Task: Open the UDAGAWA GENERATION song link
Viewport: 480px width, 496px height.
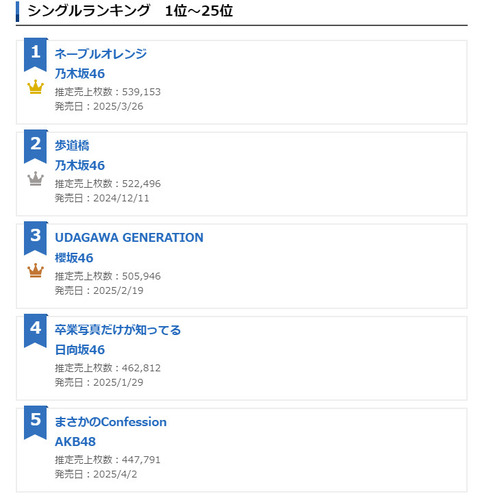Action: 129,238
